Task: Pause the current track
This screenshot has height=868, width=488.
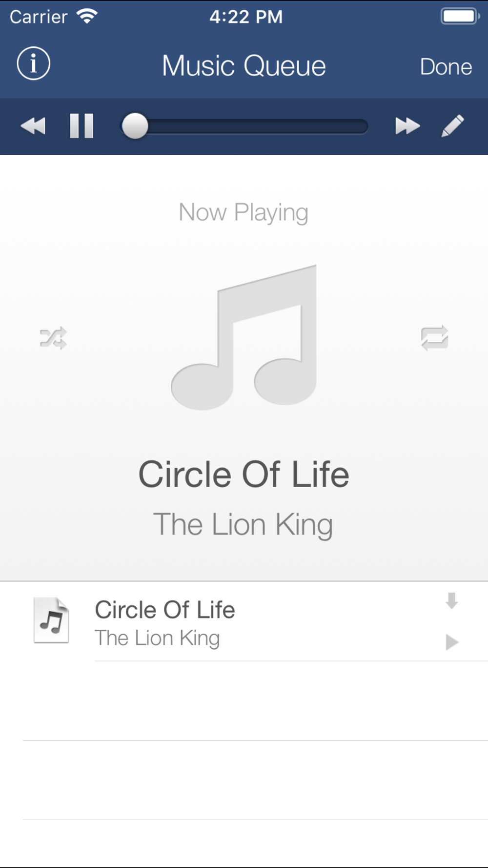Action: click(x=81, y=126)
